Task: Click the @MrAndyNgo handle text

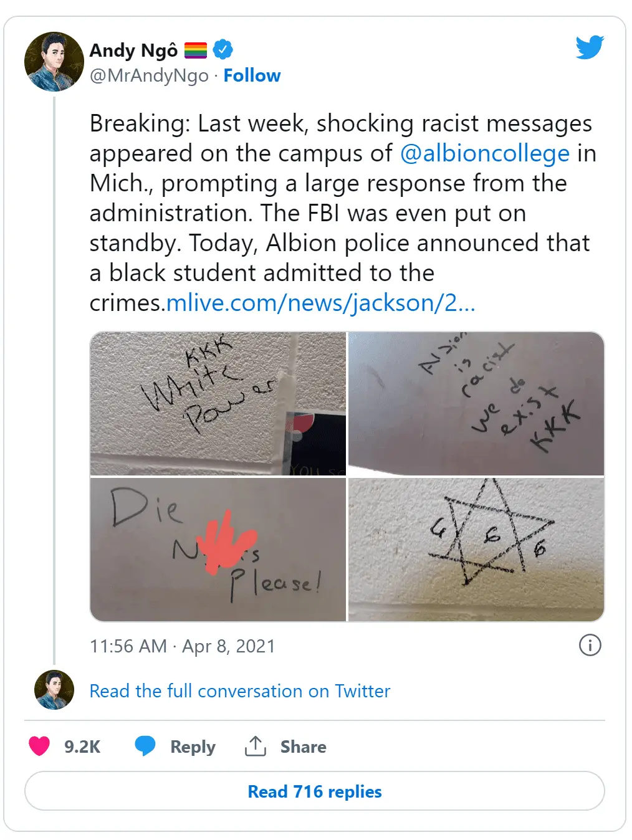Action: tap(149, 75)
